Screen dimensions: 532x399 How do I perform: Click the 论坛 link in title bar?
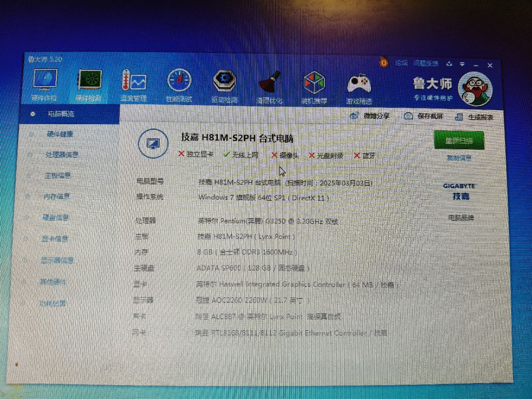401,63
